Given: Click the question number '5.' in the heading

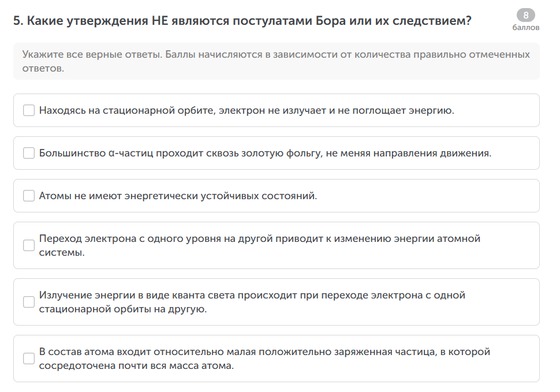Looking at the screenshot, I should pyautogui.click(x=18, y=21).
